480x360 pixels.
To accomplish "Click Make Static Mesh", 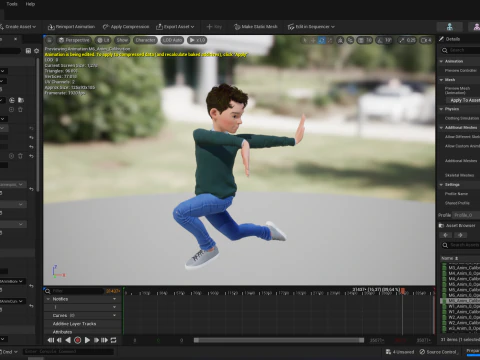I will coord(256,27).
